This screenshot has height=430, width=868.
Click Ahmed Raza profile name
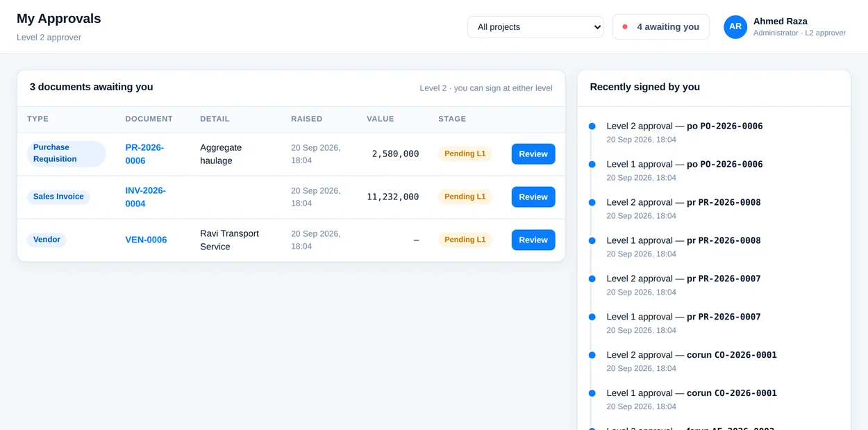pos(780,22)
